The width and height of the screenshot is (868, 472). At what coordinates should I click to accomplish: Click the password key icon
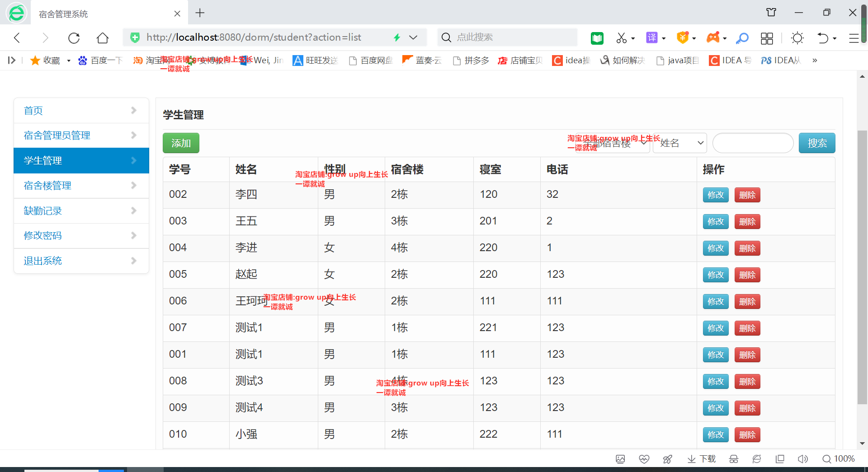pos(742,38)
